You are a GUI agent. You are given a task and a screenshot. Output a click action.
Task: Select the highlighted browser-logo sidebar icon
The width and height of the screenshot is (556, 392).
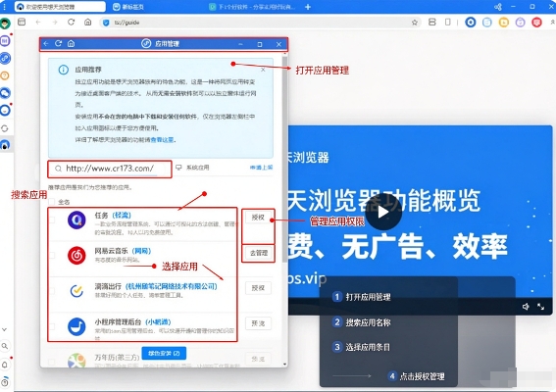coord(5,145)
